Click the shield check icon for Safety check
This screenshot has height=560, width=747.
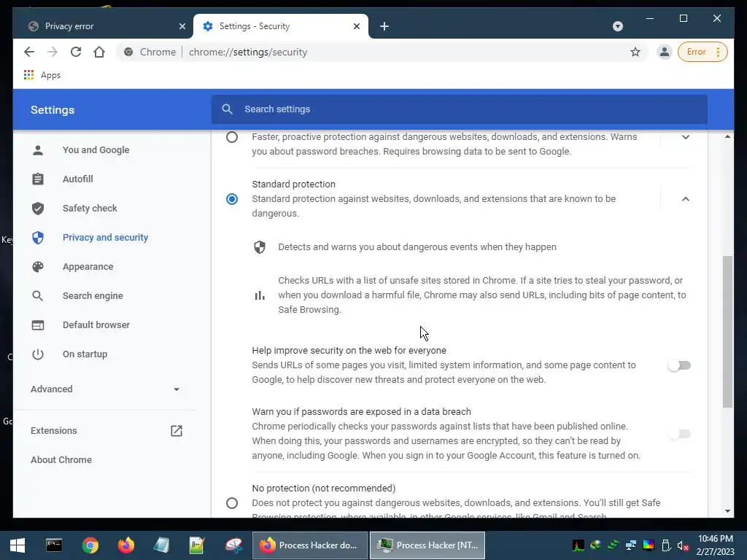coord(38,208)
